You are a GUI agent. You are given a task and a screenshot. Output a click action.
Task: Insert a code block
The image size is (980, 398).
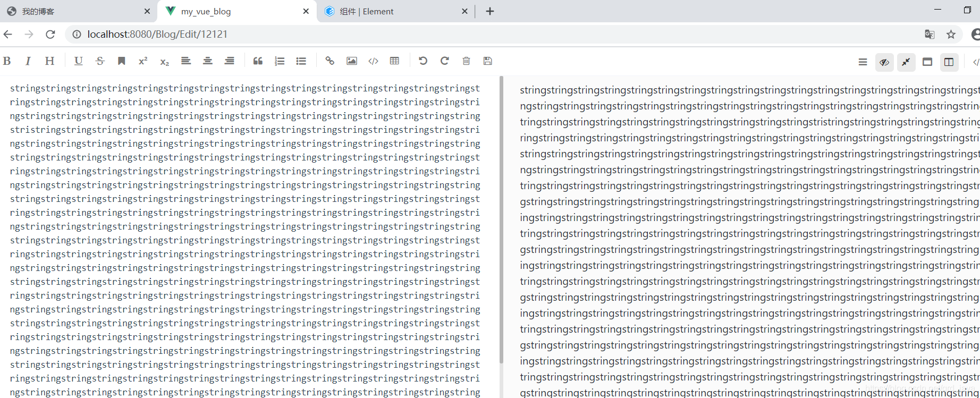373,61
